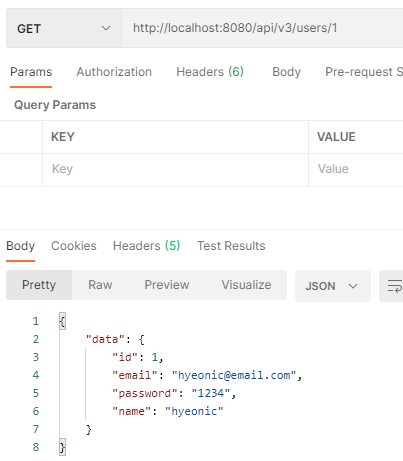This screenshot has height=461, width=403.
Task: Open the response Cookies tab
Action: (74, 246)
